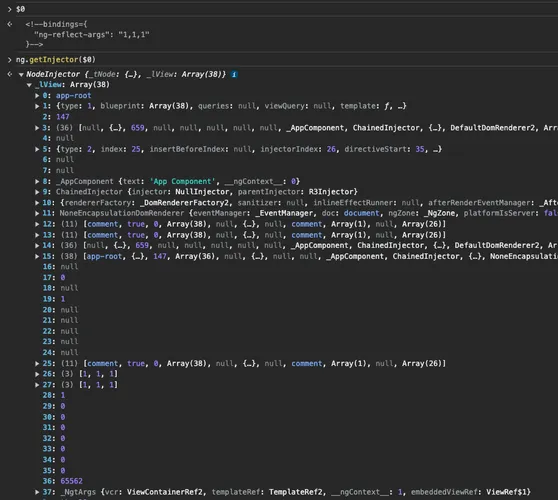This screenshot has height=500, width=558.
Task: Click value 147 at index 2
Action: pyautogui.click(x=63, y=117)
